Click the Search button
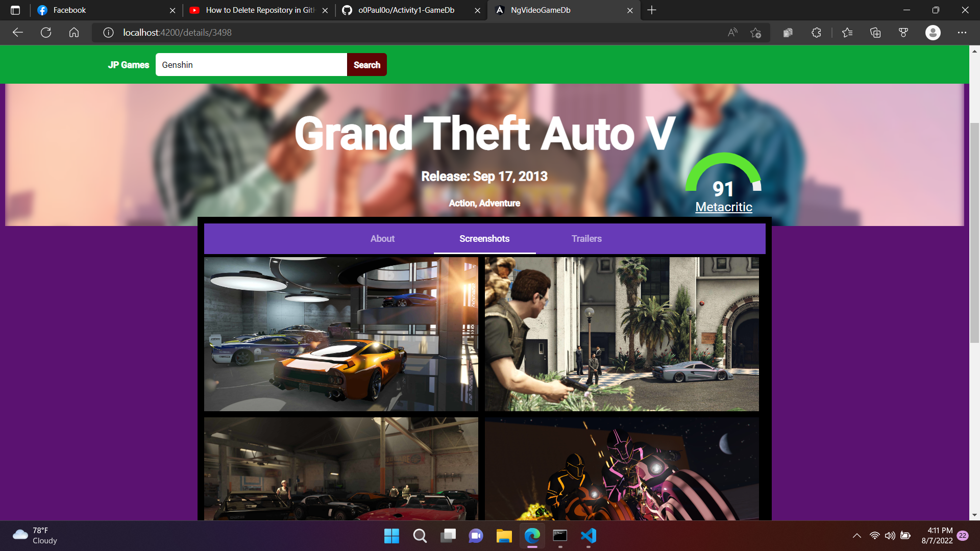Screen dimensions: 980x551 coord(367,65)
